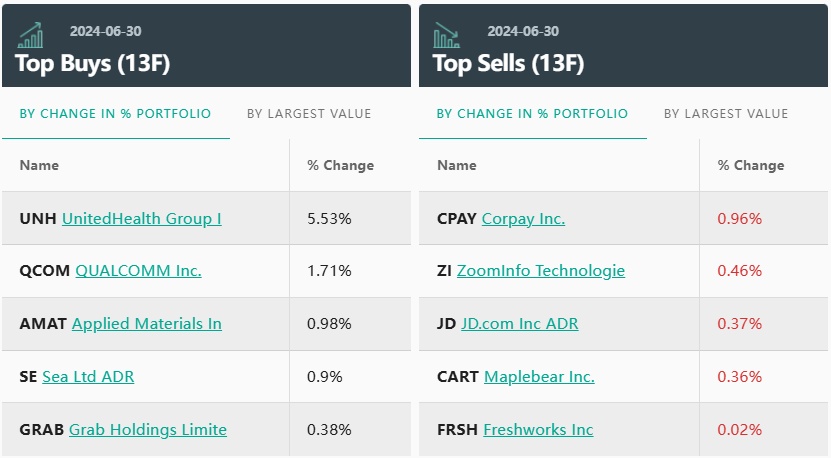
Task: Click the Top Buys '% Change' column header
Action: [x=340, y=165]
